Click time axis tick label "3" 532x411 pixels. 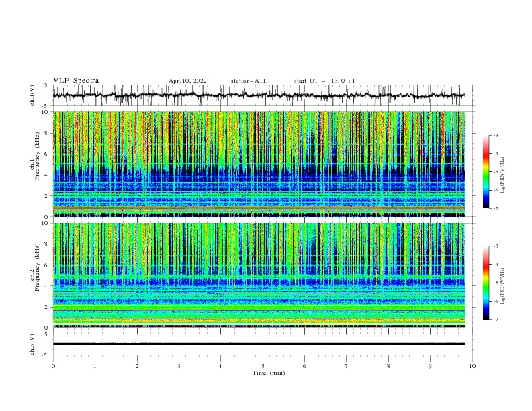[179, 366]
